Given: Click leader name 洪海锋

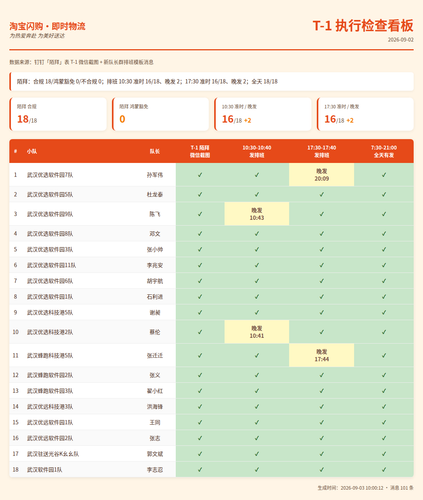Looking at the screenshot, I should 155,407.
